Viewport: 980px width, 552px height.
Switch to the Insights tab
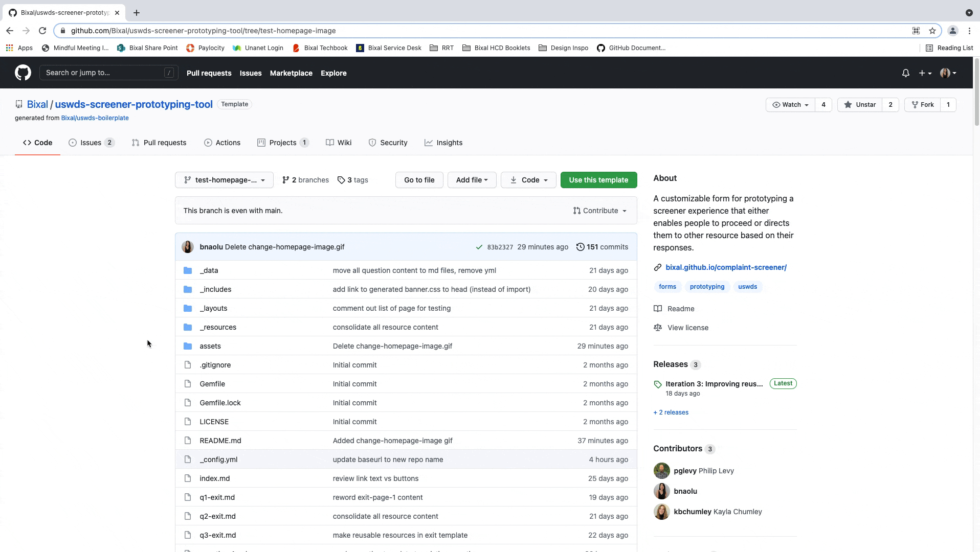tap(443, 143)
